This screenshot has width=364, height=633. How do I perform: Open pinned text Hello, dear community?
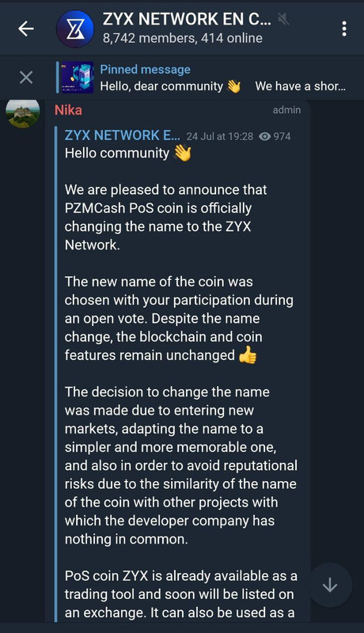pos(161,86)
